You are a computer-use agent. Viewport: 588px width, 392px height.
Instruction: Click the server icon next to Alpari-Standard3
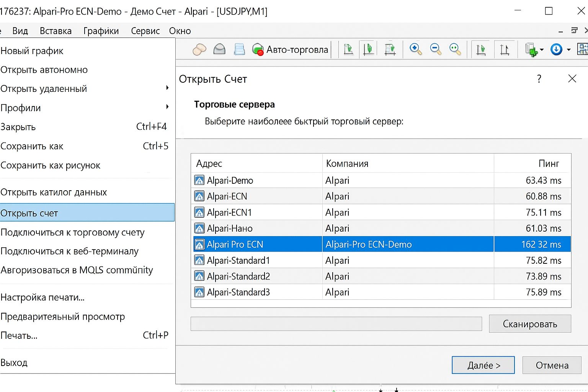[x=199, y=292]
